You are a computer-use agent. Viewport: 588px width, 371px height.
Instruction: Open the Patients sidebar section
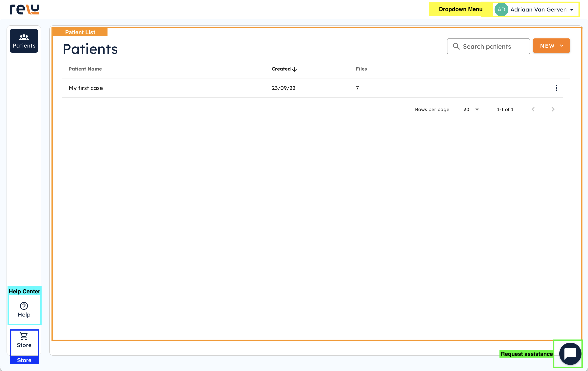(x=24, y=41)
